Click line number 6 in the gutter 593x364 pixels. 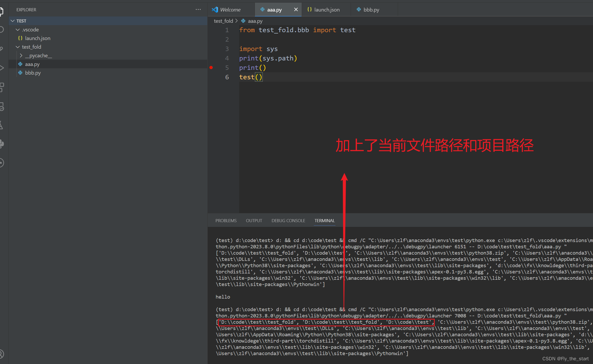227,77
